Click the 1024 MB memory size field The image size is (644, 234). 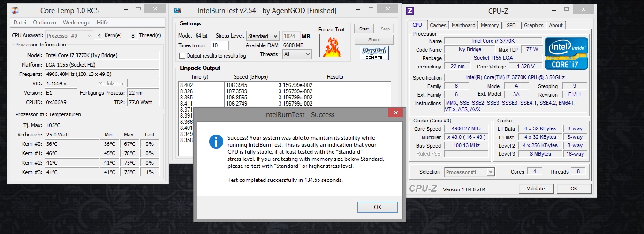pyautogui.click(x=291, y=36)
